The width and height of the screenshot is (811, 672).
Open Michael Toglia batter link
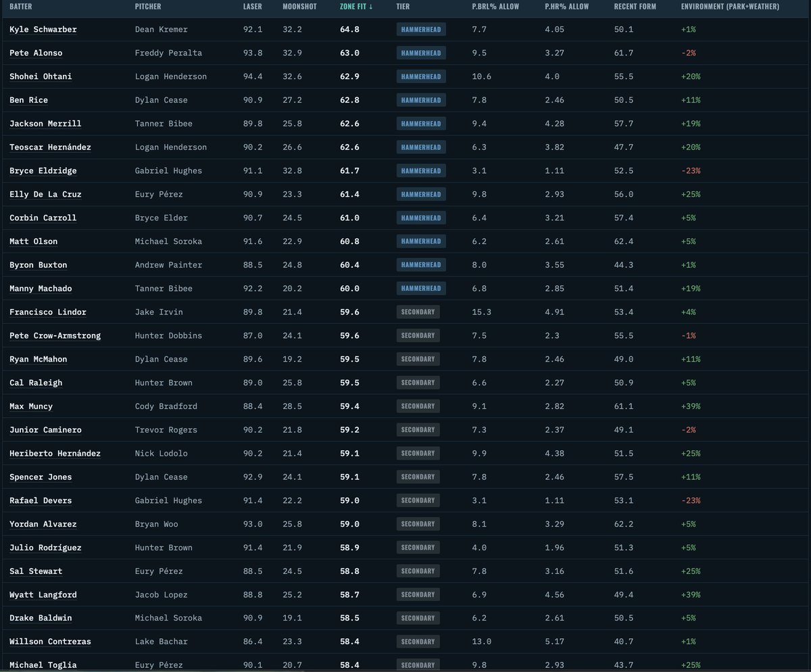point(43,665)
